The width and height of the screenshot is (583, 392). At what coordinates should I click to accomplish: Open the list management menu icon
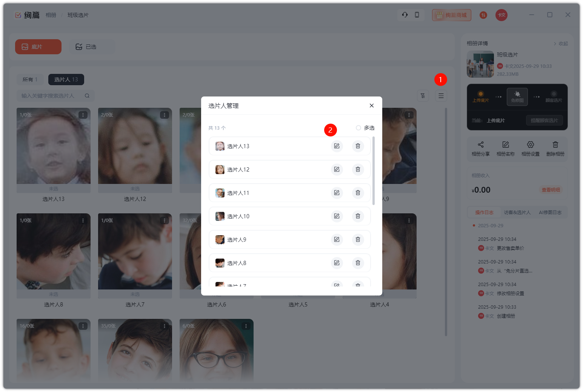point(441,96)
